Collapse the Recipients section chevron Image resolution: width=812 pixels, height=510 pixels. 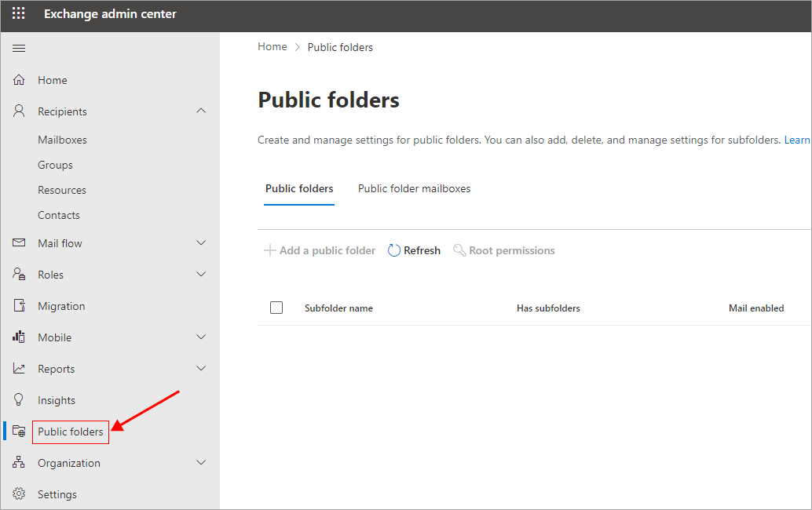[201, 111]
